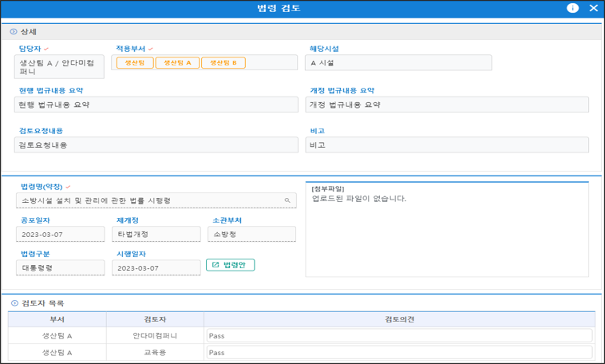Open the 법령안 button
The width and height of the screenshot is (605, 364).
point(231,265)
